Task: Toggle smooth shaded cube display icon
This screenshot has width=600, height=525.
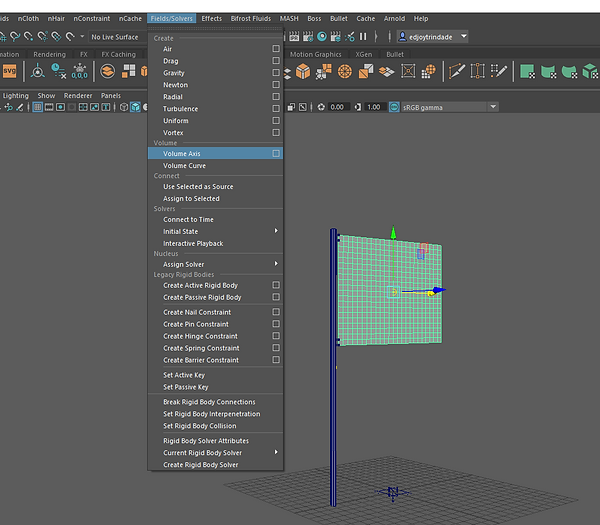Action: pos(135,107)
